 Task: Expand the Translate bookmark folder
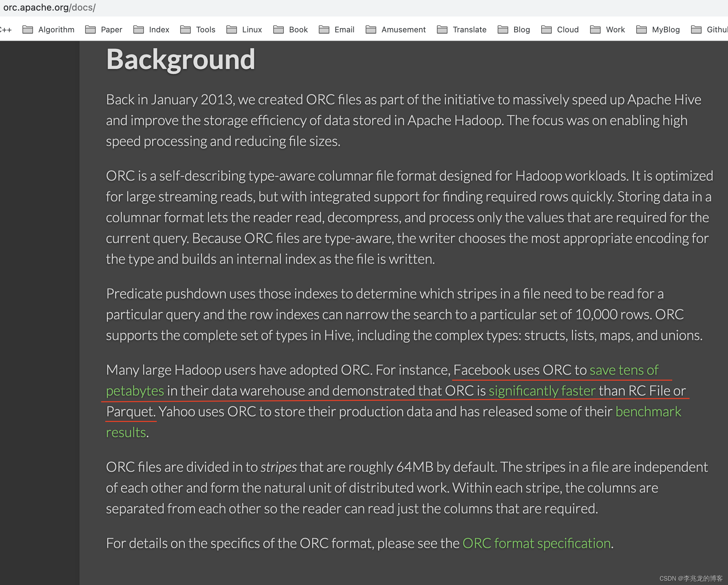(462, 30)
